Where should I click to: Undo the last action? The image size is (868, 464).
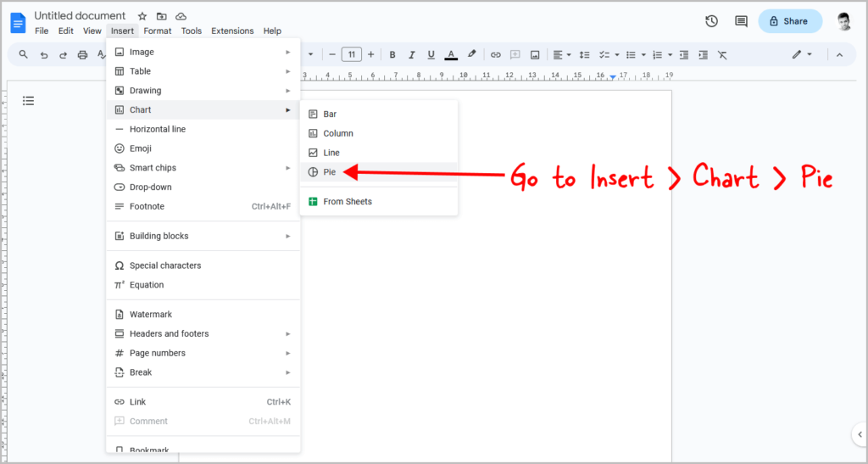pyautogui.click(x=44, y=55)
